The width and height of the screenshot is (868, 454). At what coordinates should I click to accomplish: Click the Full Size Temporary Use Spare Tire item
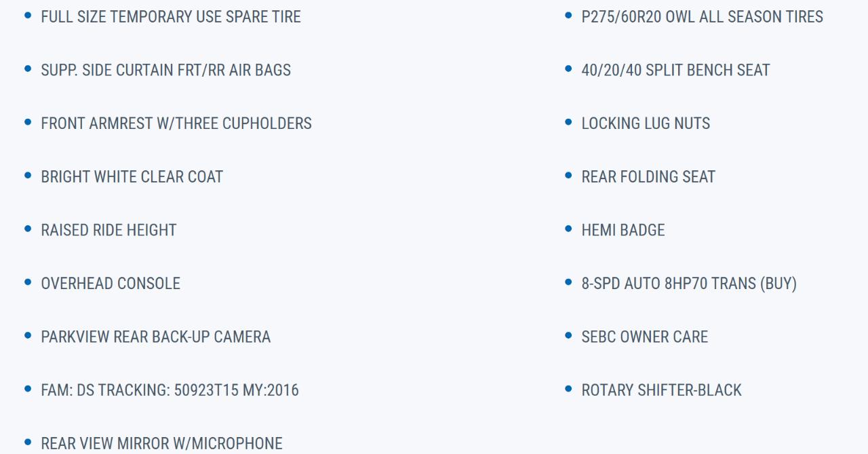point(171,17)
